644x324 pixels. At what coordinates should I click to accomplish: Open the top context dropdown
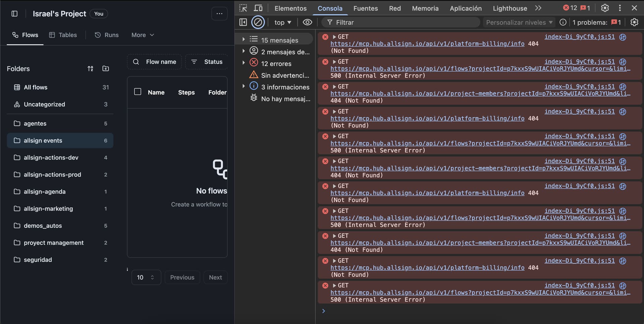pyautogui.click(x=282, y=22)
